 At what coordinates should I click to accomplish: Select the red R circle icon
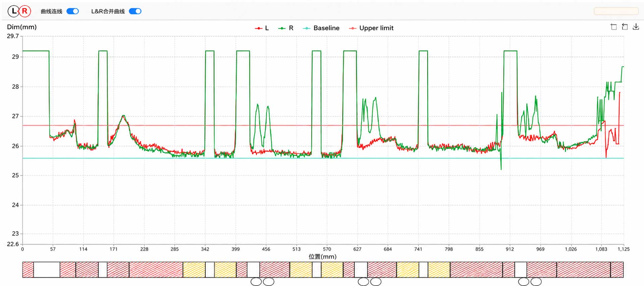[x=24, y=11]
